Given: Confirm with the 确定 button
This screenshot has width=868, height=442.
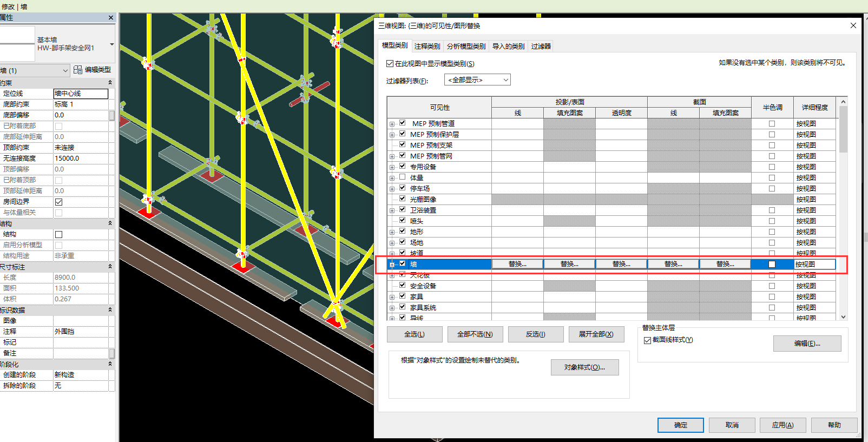Looking at the screenshot, I should [681, 425].
